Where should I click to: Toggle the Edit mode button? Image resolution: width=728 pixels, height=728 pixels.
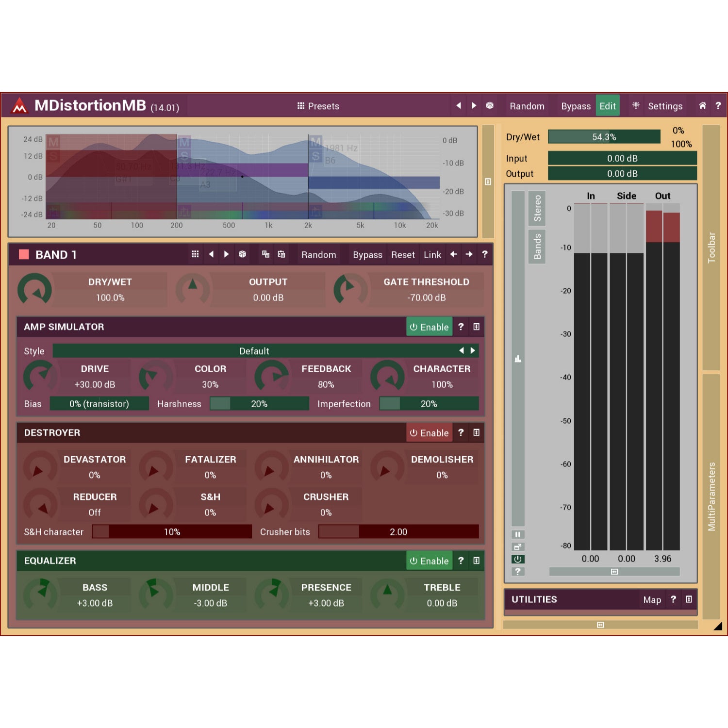608,106
